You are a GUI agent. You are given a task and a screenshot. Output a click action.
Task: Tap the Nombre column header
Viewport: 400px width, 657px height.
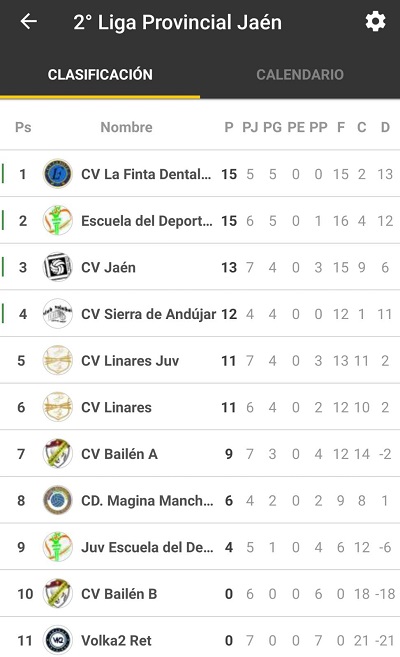click(126, 127)
